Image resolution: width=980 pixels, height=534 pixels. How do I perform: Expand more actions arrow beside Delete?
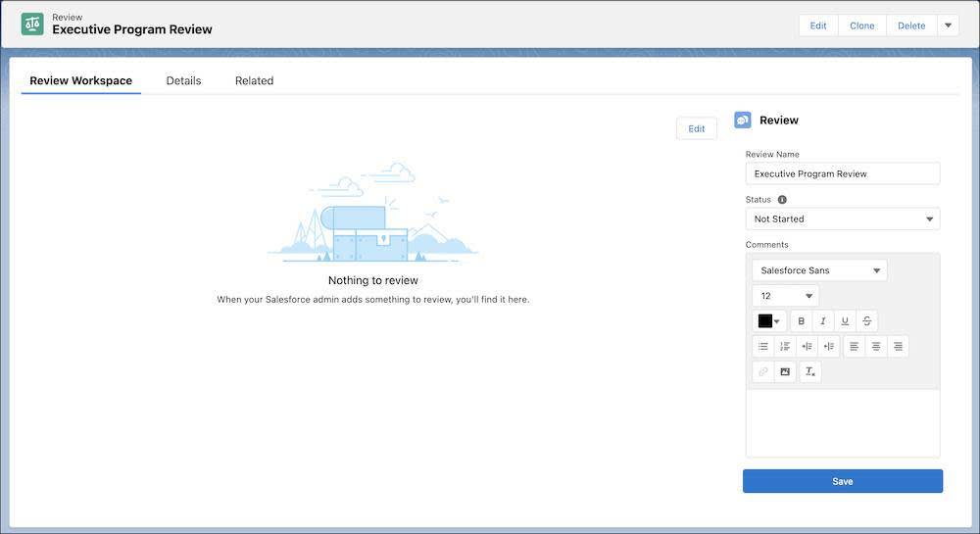948,25
